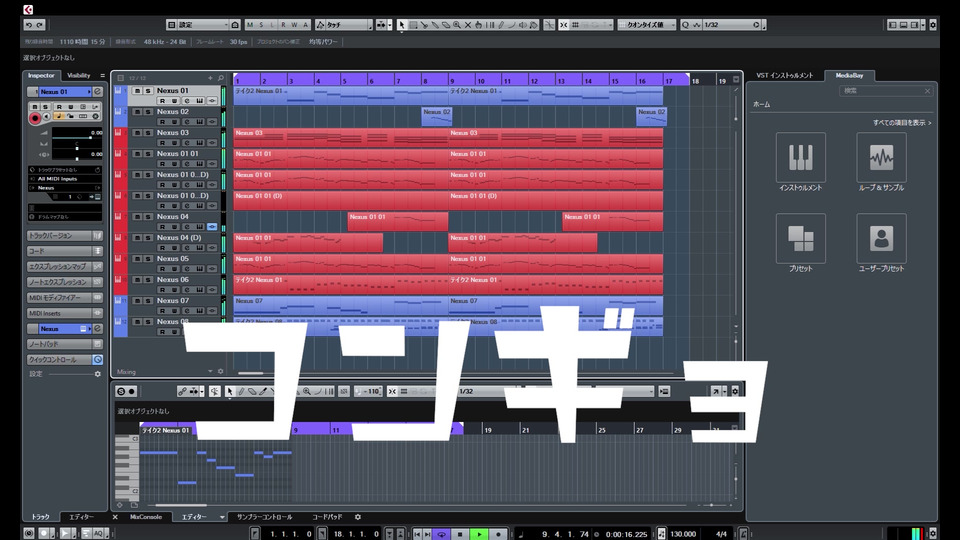Open the 1/32 quantize preset dropdown
This screenshot has width=960, height=540.
(730, 24)
